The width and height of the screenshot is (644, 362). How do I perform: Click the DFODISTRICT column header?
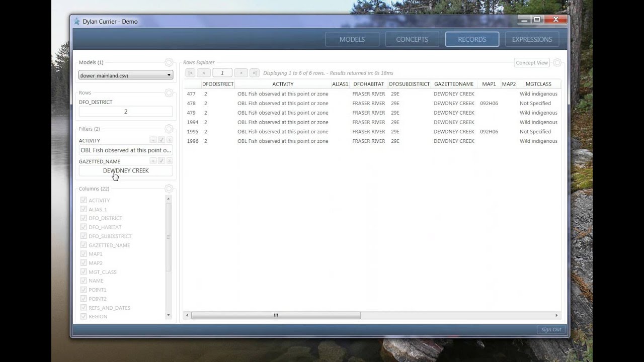pyautogui.click(x=218, y=84)
